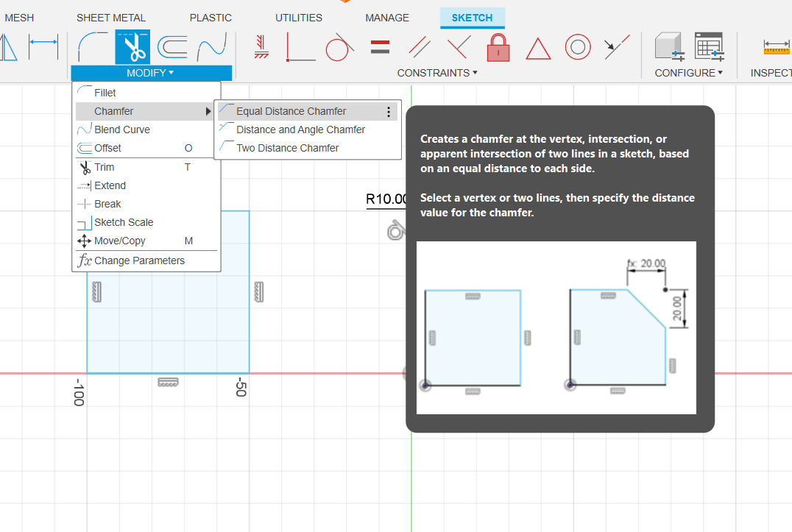Select Two Distance Chamfer

(308, 148)
